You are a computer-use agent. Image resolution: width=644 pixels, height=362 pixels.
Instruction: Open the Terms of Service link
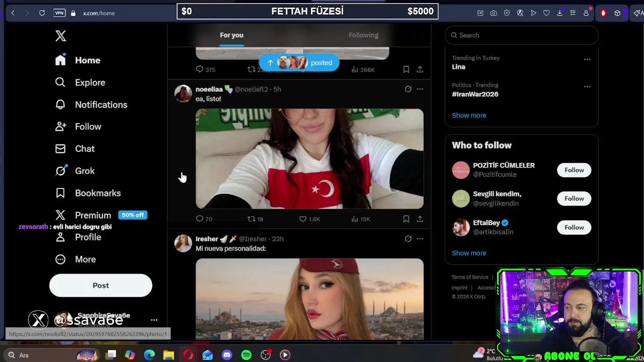470,277
